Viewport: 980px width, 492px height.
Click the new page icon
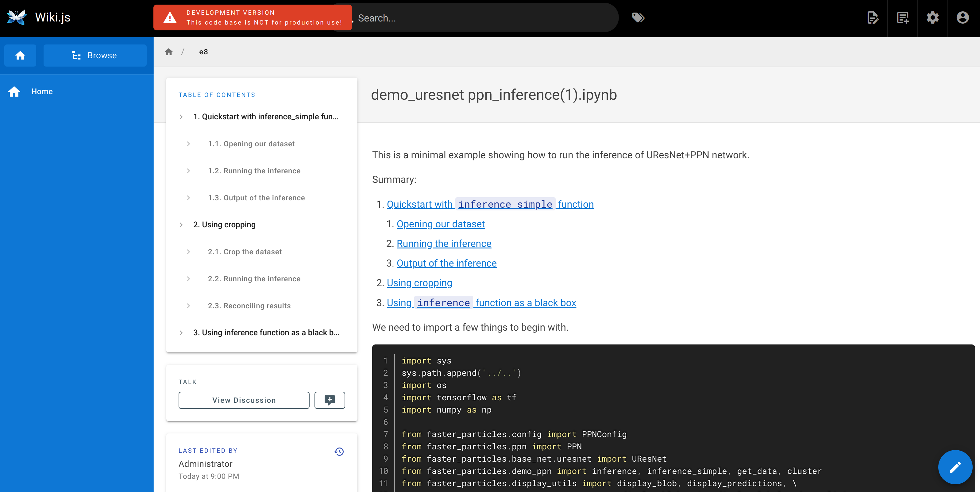[902, 18]
